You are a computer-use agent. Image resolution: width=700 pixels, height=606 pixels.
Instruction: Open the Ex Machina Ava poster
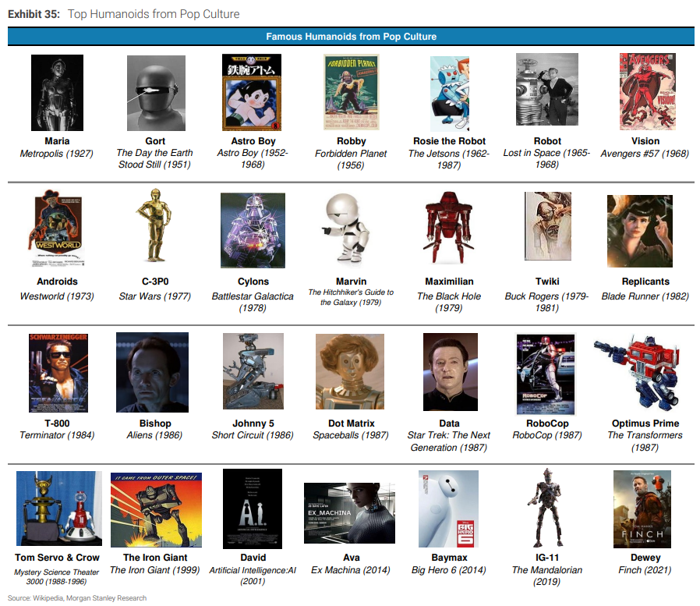pos(349,513)
